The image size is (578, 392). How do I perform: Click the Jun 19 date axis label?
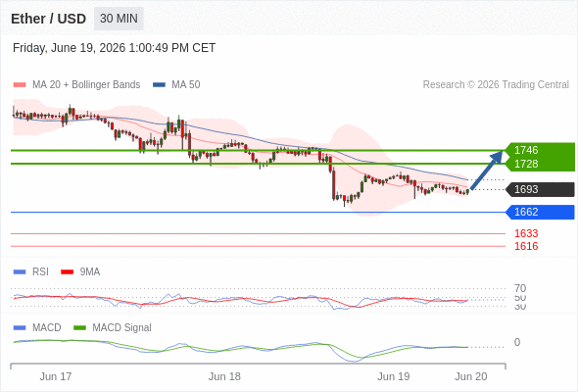click(x=393, y=376)
